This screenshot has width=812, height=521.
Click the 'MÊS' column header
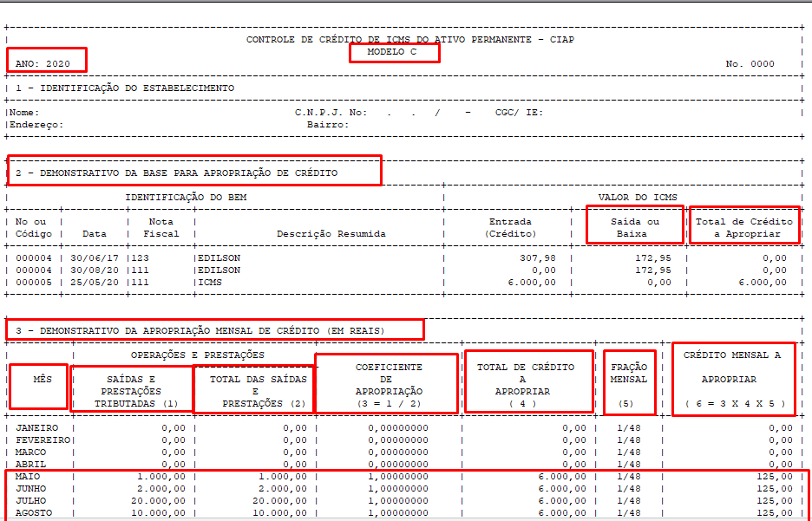click(x=43, y=379)
